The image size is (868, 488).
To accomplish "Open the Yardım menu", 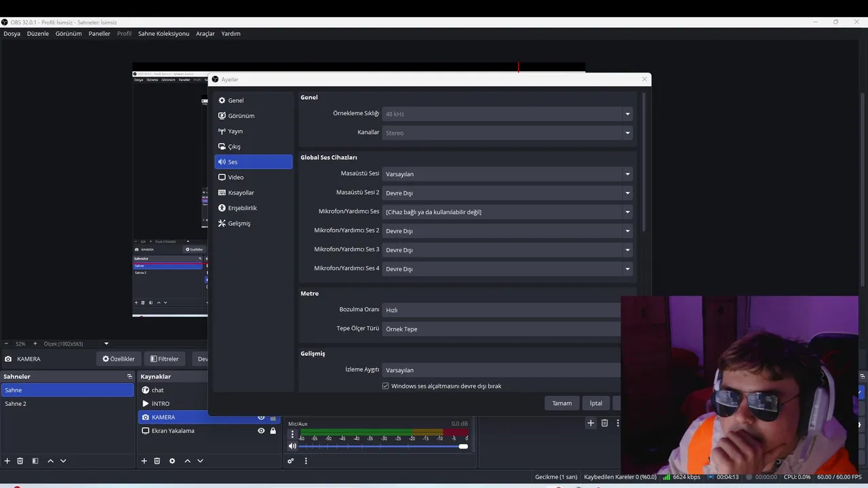I will tap(231, 33).
